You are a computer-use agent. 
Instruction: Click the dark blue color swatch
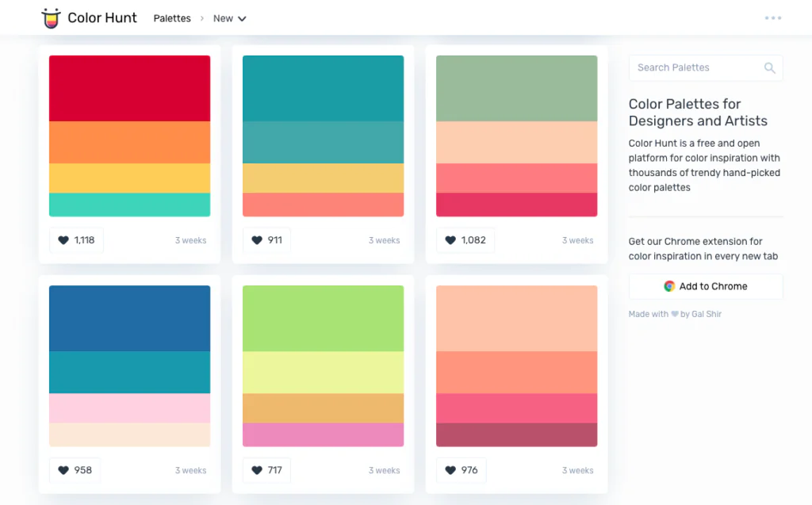click(x=129, y=318)
